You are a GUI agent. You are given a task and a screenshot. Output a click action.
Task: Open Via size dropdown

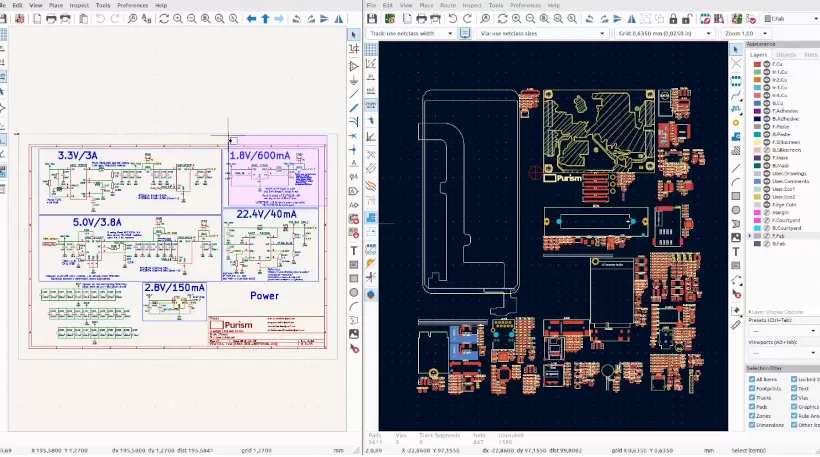pos(542,33)
